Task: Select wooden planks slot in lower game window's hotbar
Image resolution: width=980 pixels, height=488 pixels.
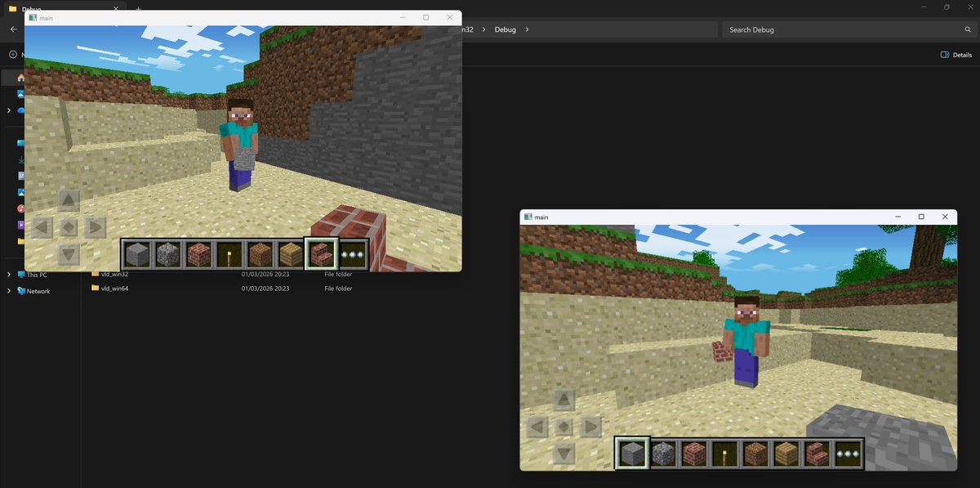Action: [786, 453]
